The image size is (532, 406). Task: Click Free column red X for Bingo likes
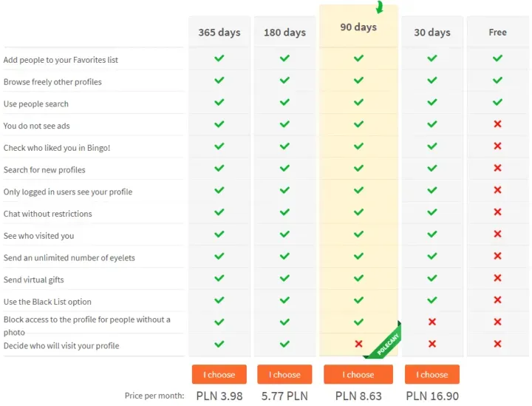click(x=497, y=146)
